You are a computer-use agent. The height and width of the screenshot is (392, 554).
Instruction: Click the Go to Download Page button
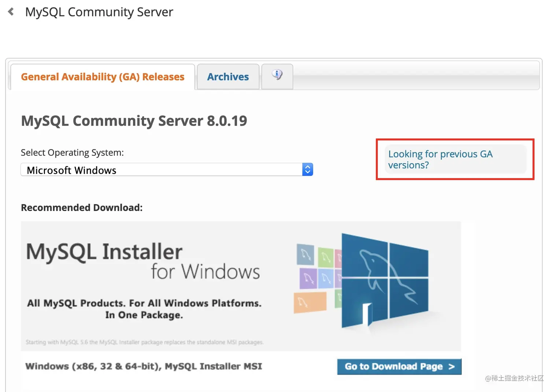tap(399, 366)
